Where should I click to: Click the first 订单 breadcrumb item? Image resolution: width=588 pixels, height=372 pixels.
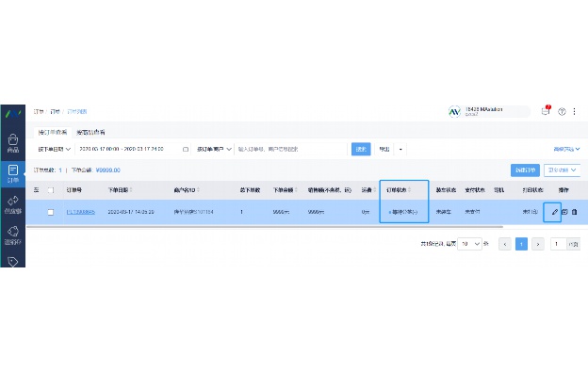(39, 112)
